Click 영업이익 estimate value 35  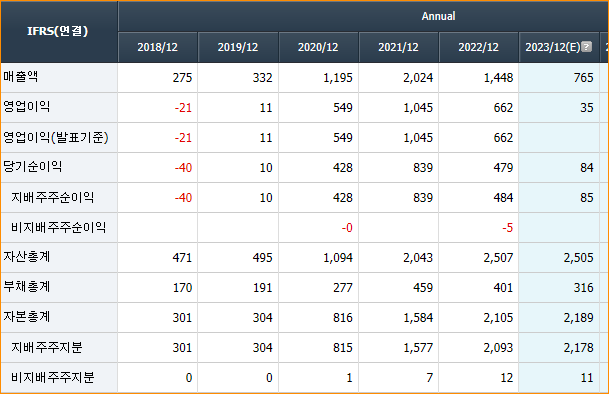tap(587, 108)
